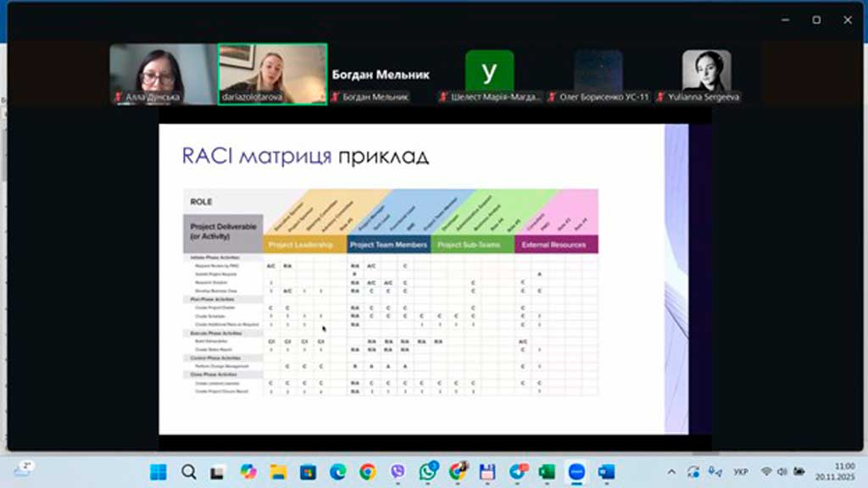Open taskbar Search magnifier
The width and height of the screenshot is (868, 488).
188,471
